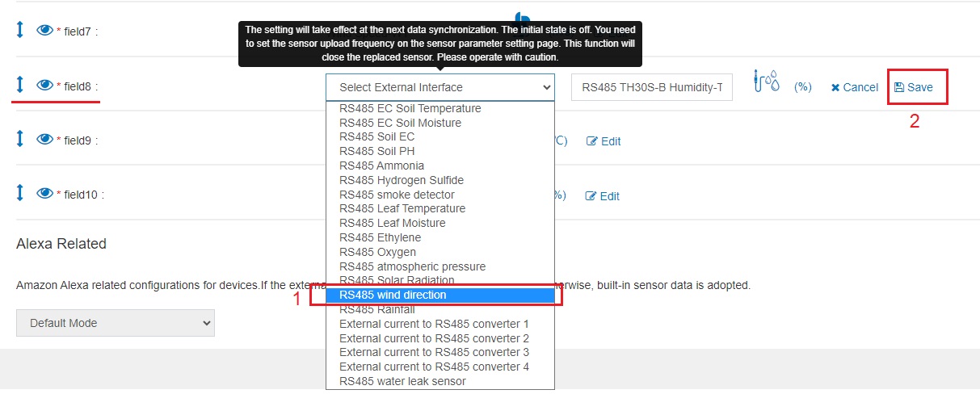
Task: Select RS485 wind direction option
Action: (x=440, y=295)
